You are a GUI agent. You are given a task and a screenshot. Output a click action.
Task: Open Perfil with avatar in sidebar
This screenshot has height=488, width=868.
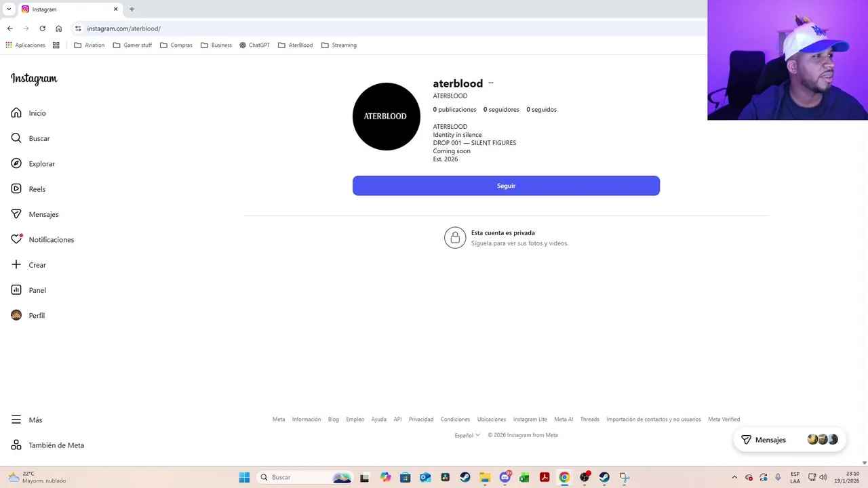28,315
